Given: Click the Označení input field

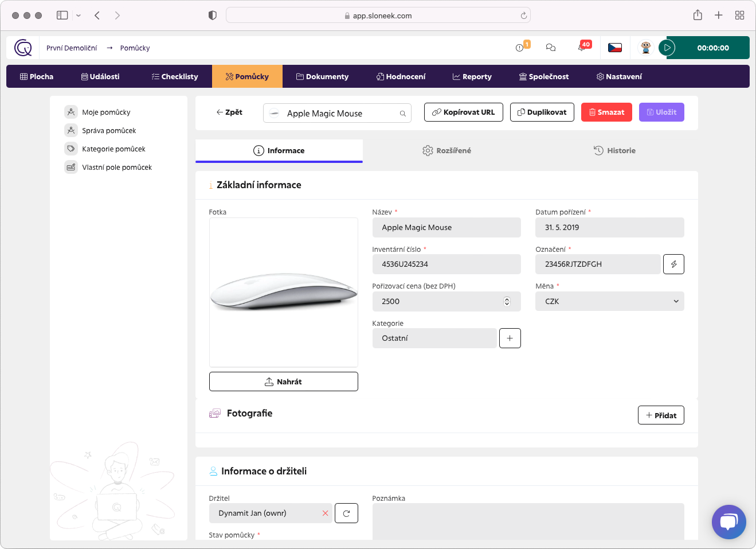Looking at the screenshot, I should [598, 264].
